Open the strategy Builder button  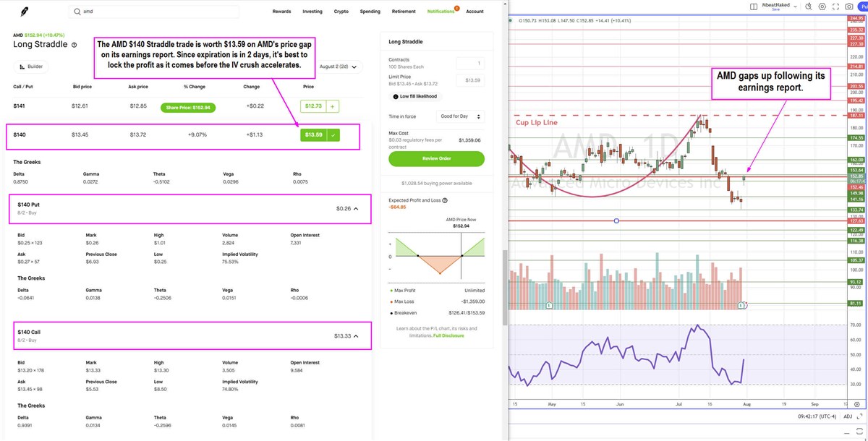pyautogui.click(x=32, y=66)
